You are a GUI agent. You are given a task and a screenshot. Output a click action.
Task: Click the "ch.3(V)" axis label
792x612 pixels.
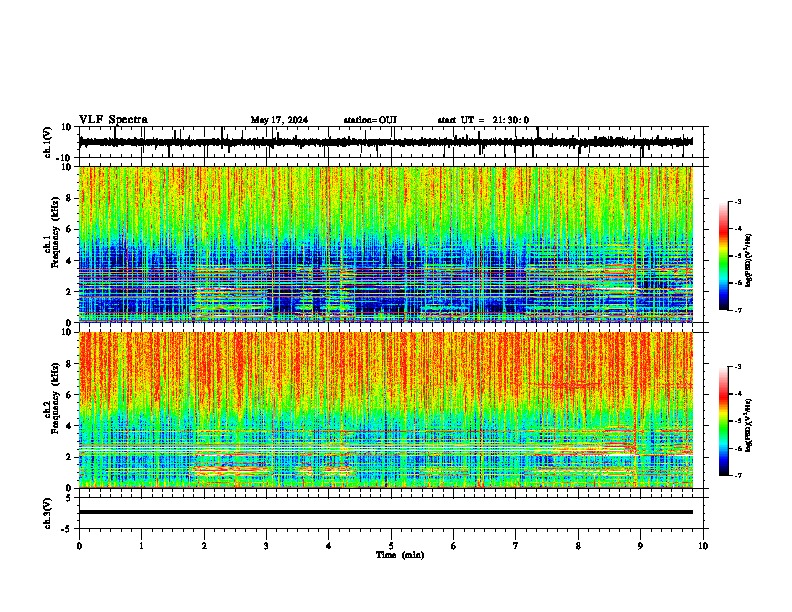click(x=48, y=513)
